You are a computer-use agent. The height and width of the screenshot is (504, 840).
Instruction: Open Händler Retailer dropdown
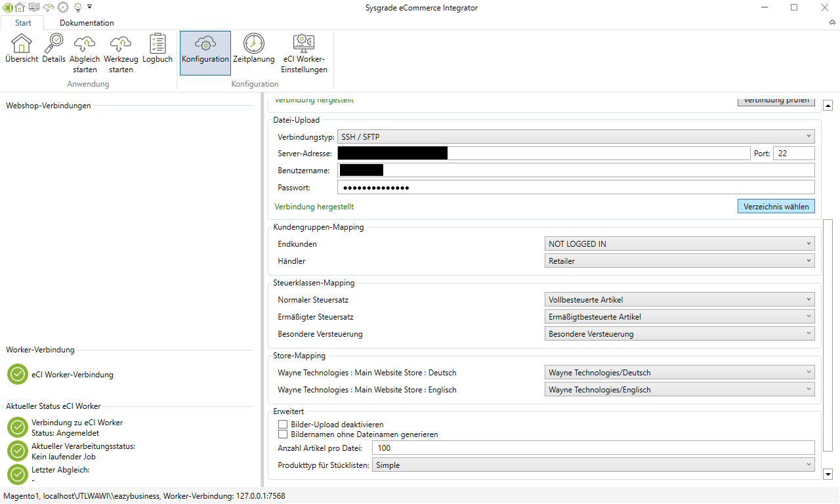pos(680,261)
